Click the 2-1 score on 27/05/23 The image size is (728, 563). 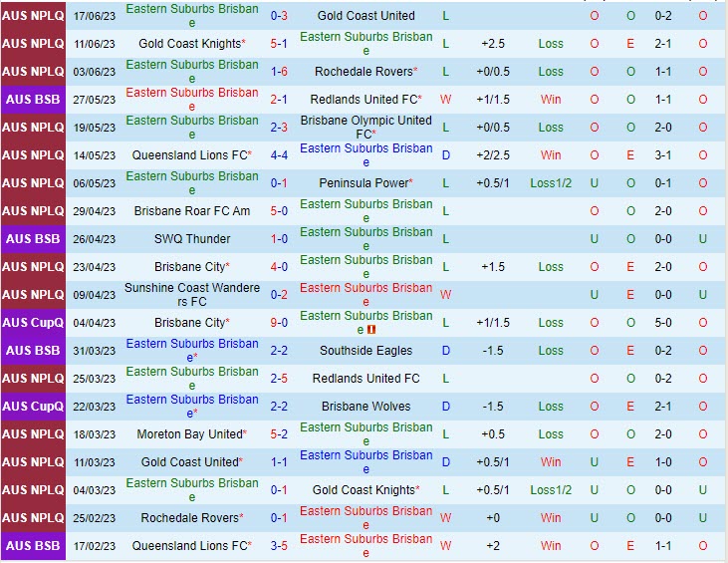pos(279,100)
